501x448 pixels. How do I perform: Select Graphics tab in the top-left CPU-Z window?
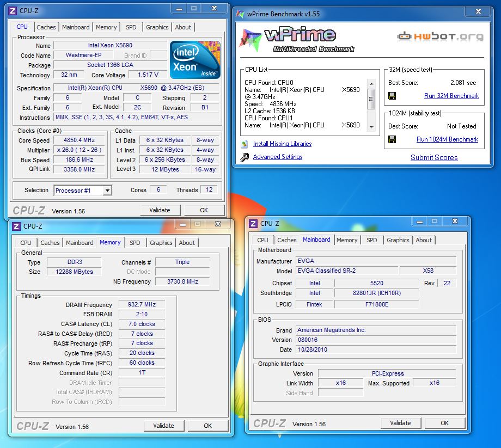157,27
